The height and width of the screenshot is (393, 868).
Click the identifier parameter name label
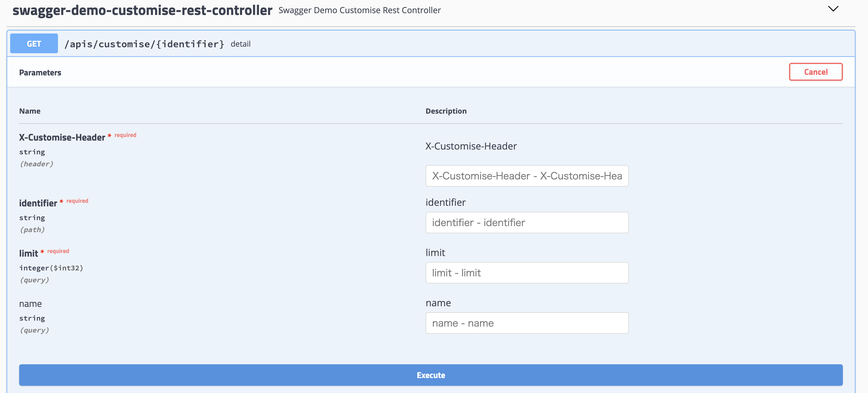coord(38,203)
